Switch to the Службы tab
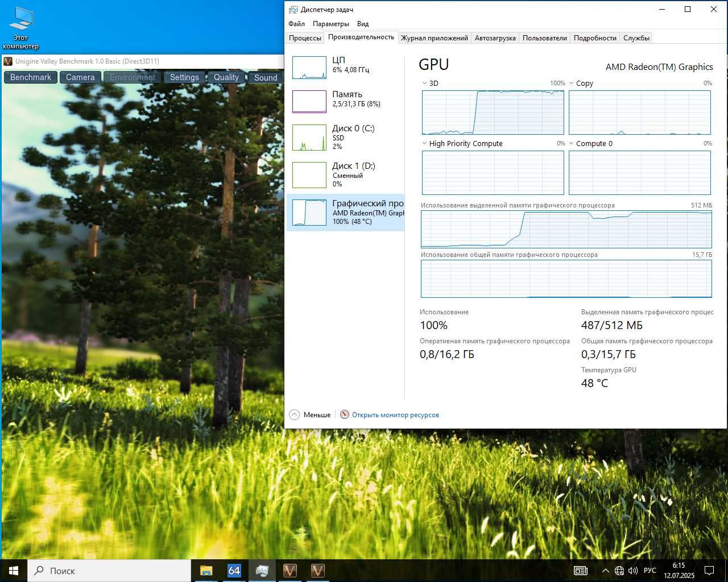 pos(636,38)
